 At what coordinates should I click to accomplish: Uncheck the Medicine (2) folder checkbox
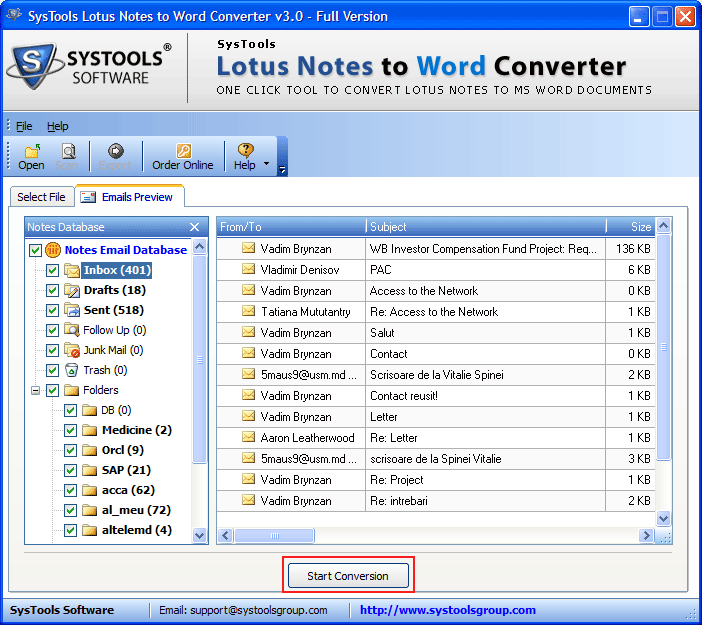71,430
